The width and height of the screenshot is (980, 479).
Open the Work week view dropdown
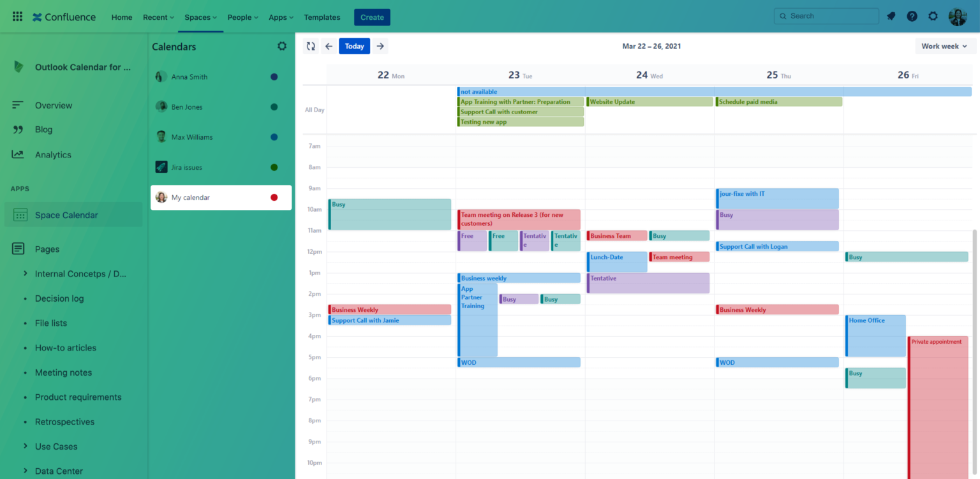[x=944, y=46]
